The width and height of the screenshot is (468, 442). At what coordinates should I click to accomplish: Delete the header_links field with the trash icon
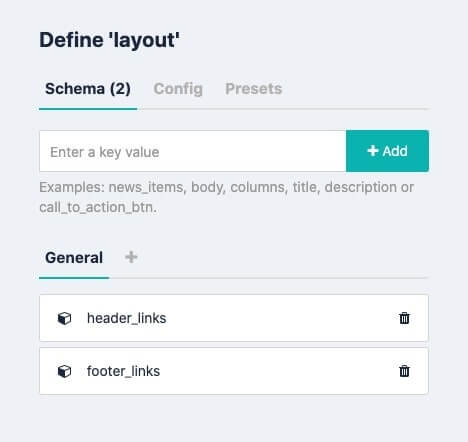pos(404,318)
